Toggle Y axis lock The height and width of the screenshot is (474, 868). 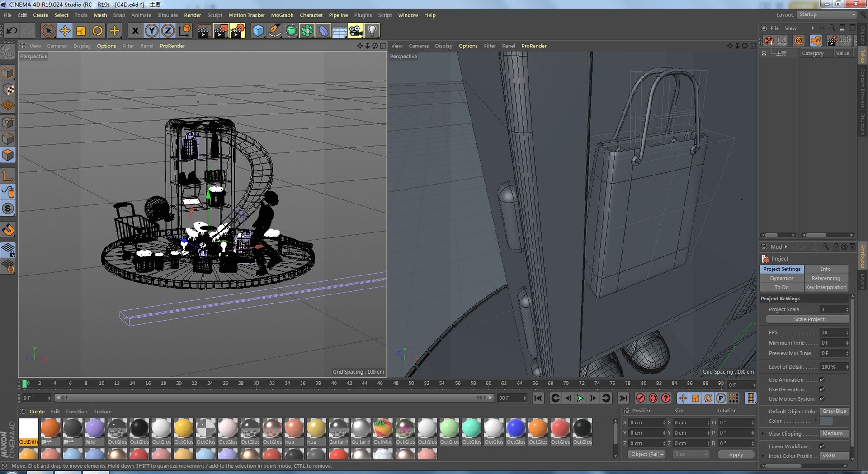151,31
